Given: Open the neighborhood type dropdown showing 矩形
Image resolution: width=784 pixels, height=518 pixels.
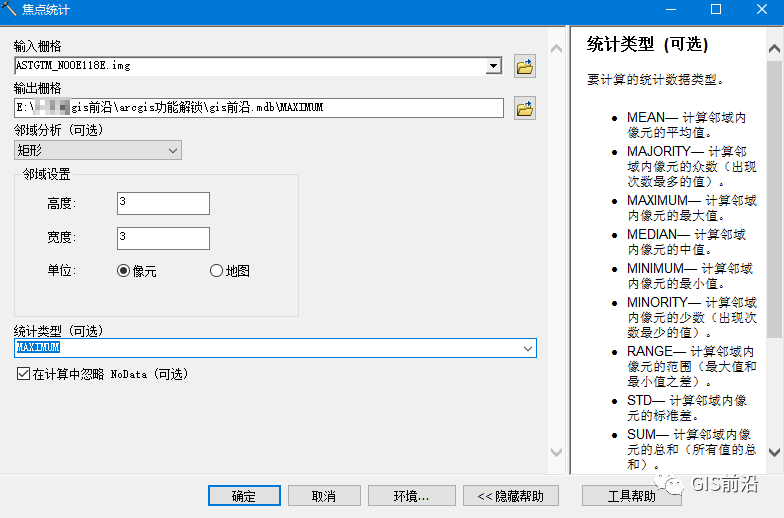Looking at the screenshot, I should [98, 150].
